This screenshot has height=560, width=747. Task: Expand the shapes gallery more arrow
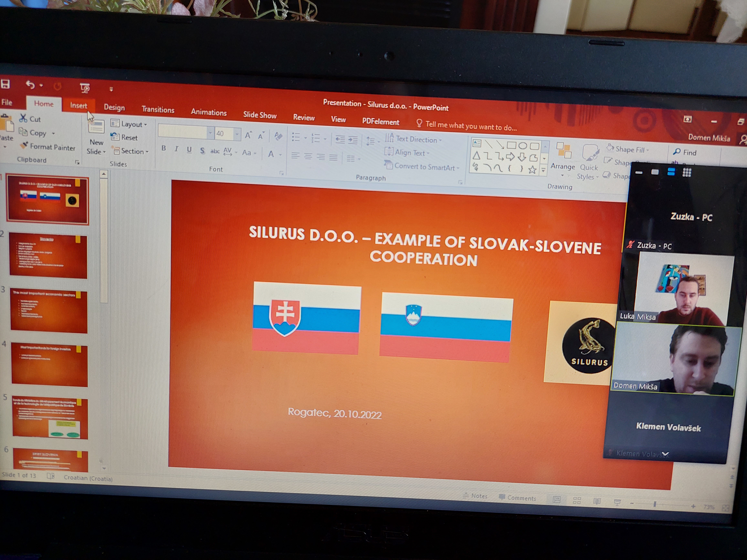coord(543,171)
